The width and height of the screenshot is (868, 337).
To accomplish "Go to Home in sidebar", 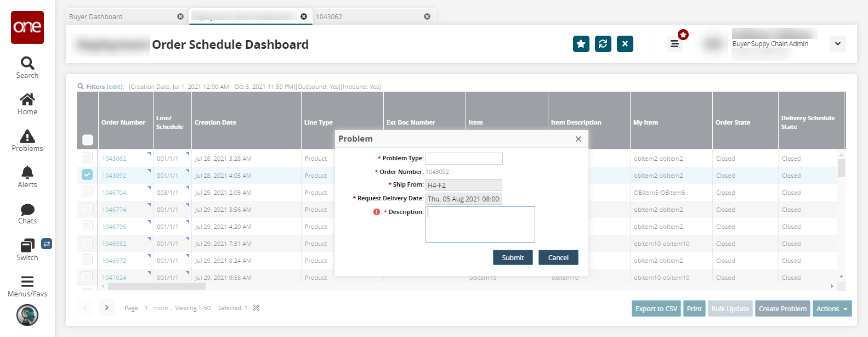I will click(27, 104).
